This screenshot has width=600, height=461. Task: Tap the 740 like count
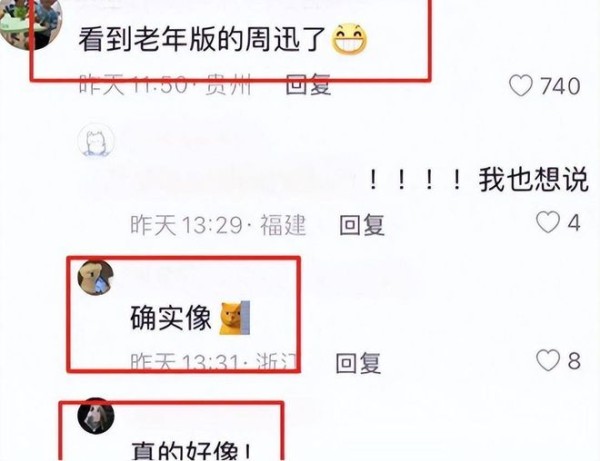click(560, 86)
